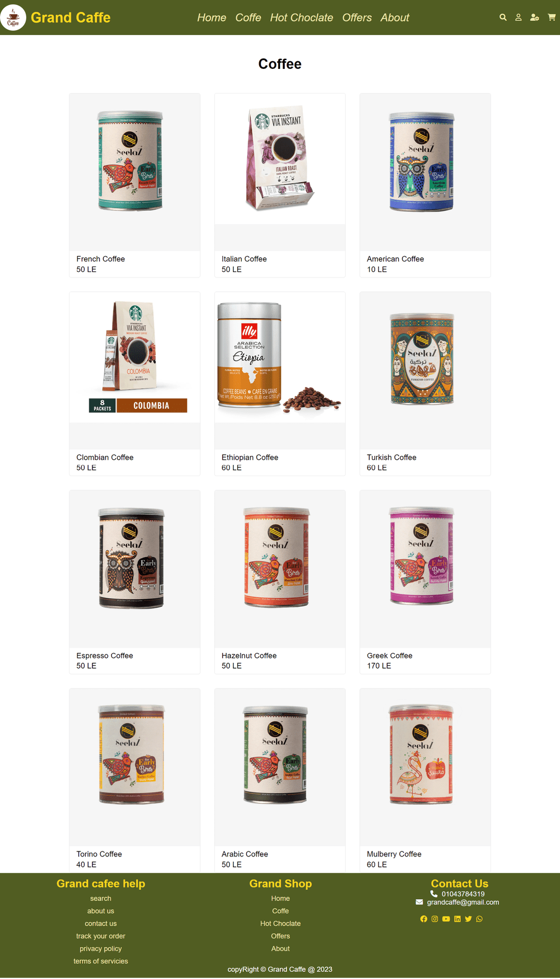This screenshot has width=560, height=979.
Task: Select About in the top navigation
Action: pyautogui.click(x=395, y=18)
